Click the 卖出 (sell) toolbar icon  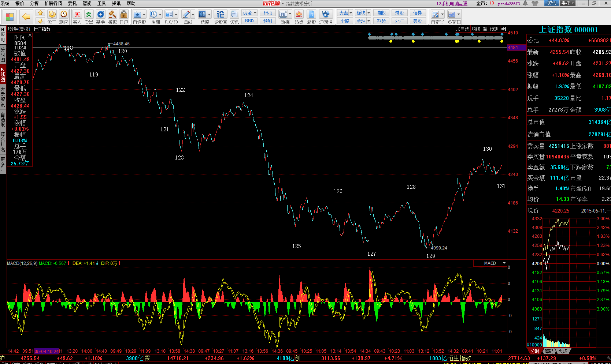click(x=89, y=15)
